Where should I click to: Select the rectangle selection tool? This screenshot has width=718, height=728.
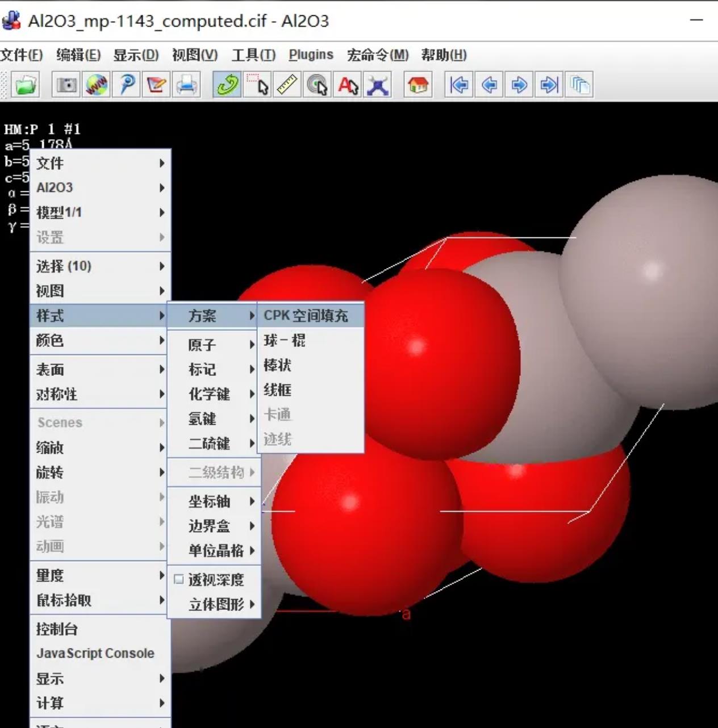[x=257, y=85]
